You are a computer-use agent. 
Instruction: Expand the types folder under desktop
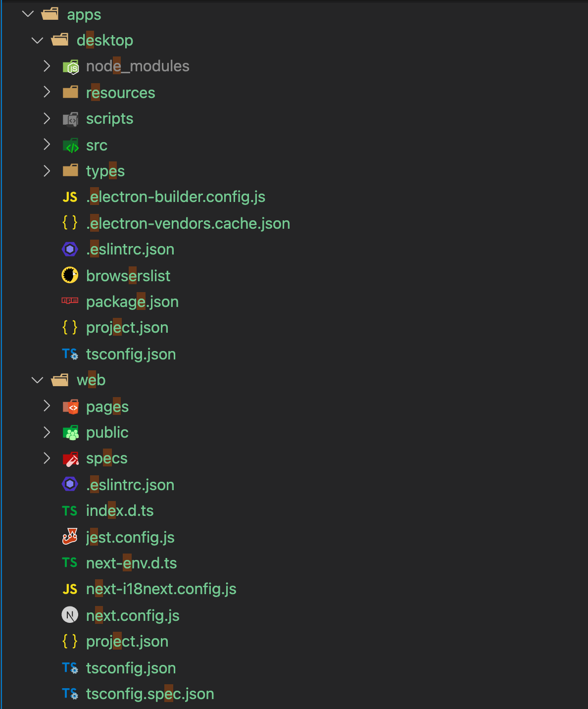tap(47, 170)
